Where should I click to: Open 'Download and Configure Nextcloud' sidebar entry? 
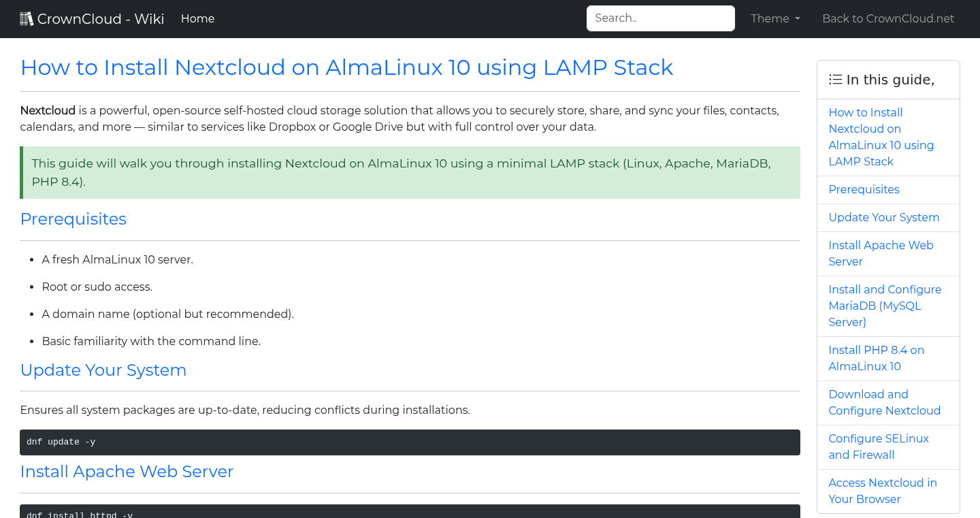click(884, 402)
